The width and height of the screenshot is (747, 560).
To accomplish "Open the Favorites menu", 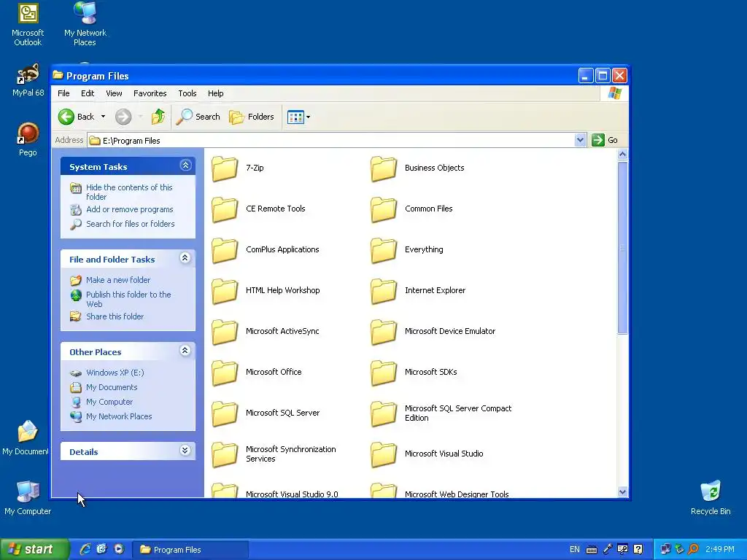I will 150,93.
